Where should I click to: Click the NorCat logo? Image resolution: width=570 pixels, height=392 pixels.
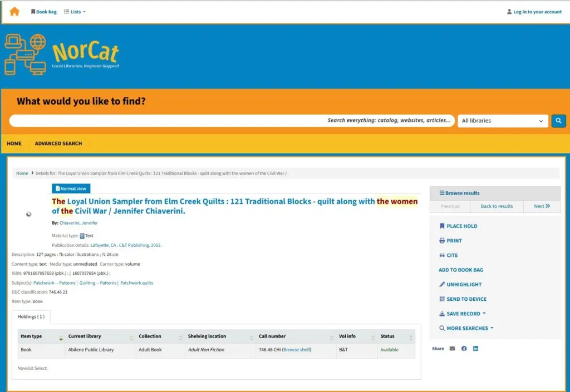(62, 54)
